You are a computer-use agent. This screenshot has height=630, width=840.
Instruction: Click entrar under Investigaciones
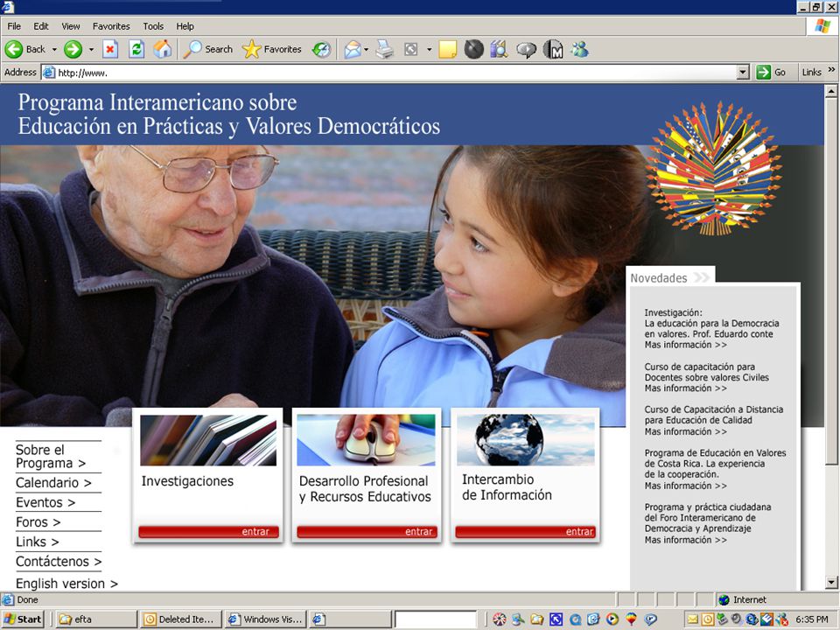208,531
